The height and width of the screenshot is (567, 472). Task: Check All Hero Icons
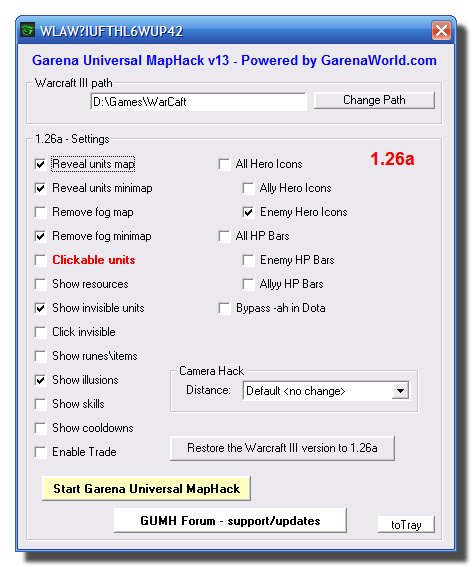pyautogui.click(x=225, y=164)
